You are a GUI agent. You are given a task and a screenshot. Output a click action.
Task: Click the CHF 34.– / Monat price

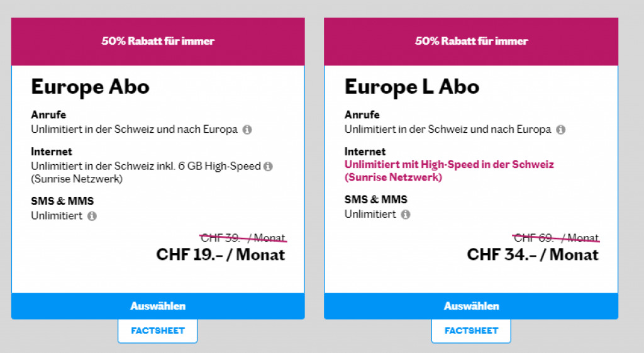pos(533,255)
